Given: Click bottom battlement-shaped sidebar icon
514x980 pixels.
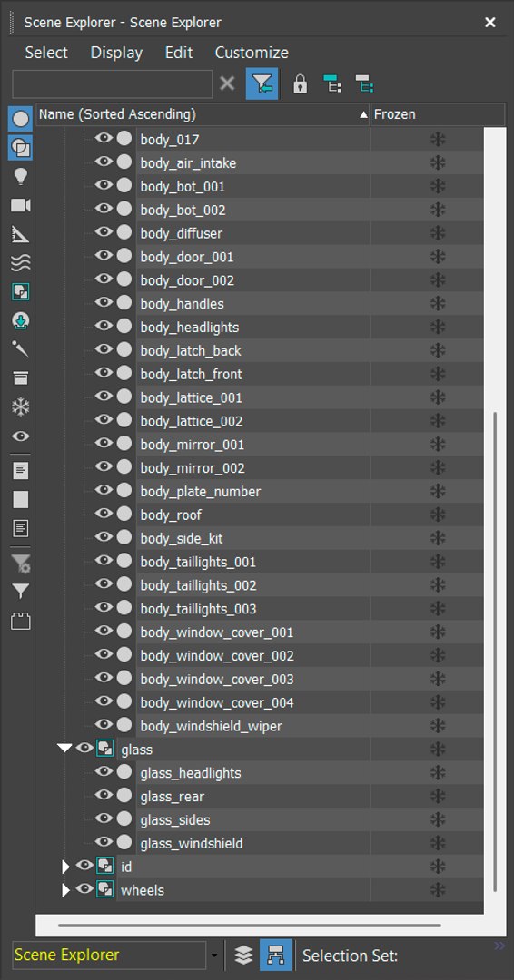Looking at the screenshot, I should coord(21,622).
